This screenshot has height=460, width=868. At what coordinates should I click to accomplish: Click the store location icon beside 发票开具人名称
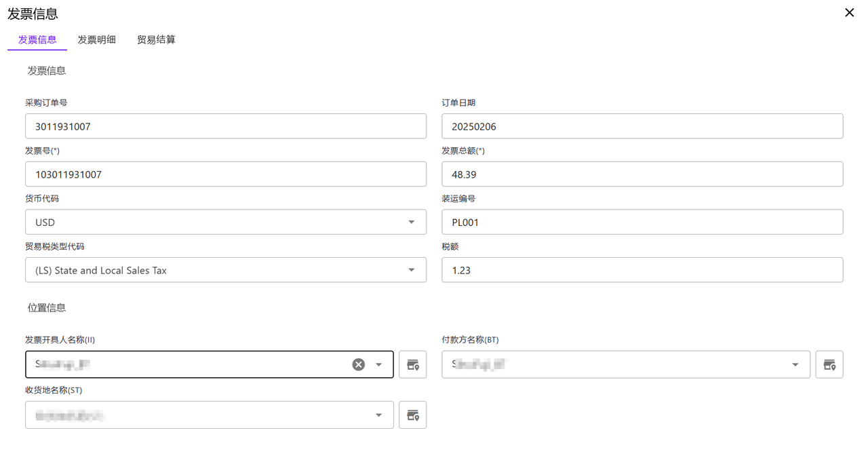(x=412, y=364)
